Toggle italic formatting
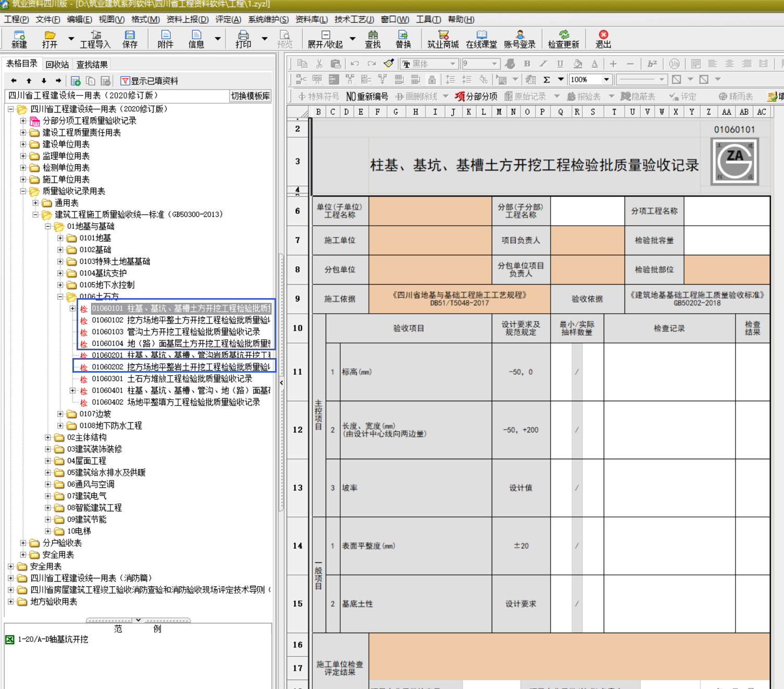The width and height of the screenshot is (784, 689). click(x=543, y=64)
